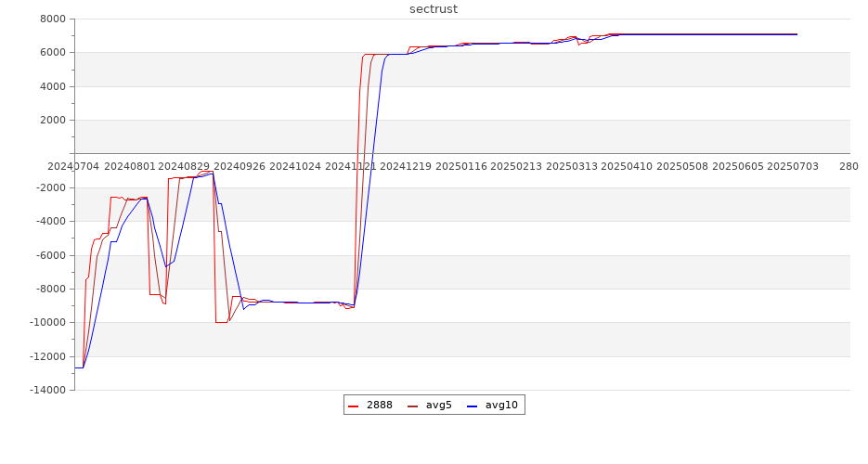Click the y-axis label 8000
Viewport: 868px width, 464px height.
(53, 19)
